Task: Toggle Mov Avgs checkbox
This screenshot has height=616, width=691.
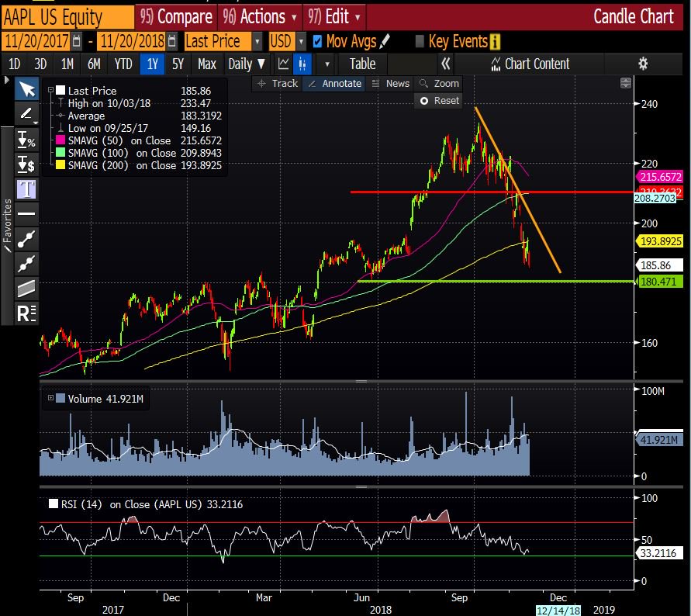Action: click(317, 41)
